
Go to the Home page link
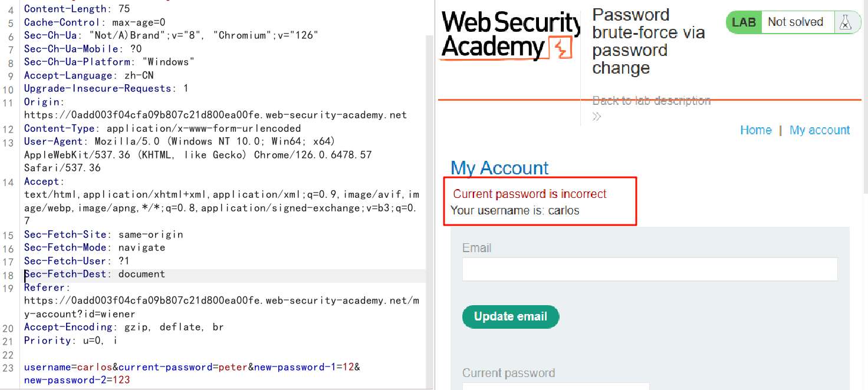tap(755, 130)
